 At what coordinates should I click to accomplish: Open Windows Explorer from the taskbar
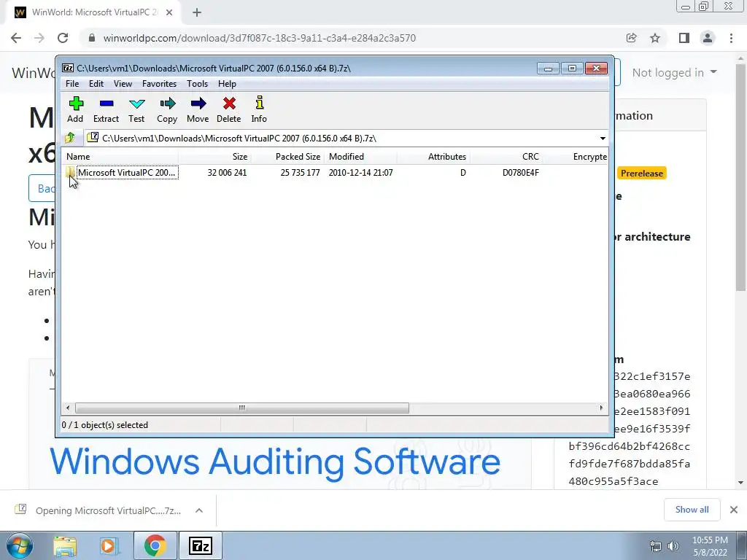65,545
